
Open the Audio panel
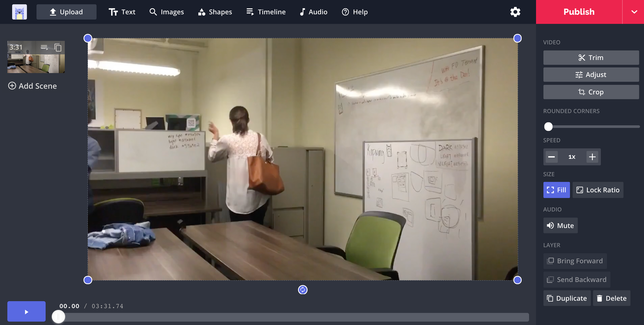tap(313, 12)
